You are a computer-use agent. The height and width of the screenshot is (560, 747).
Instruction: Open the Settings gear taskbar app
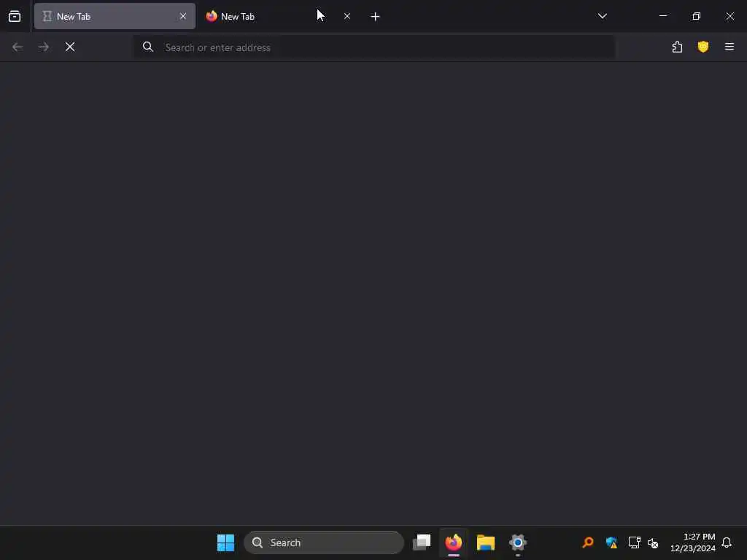517,542
